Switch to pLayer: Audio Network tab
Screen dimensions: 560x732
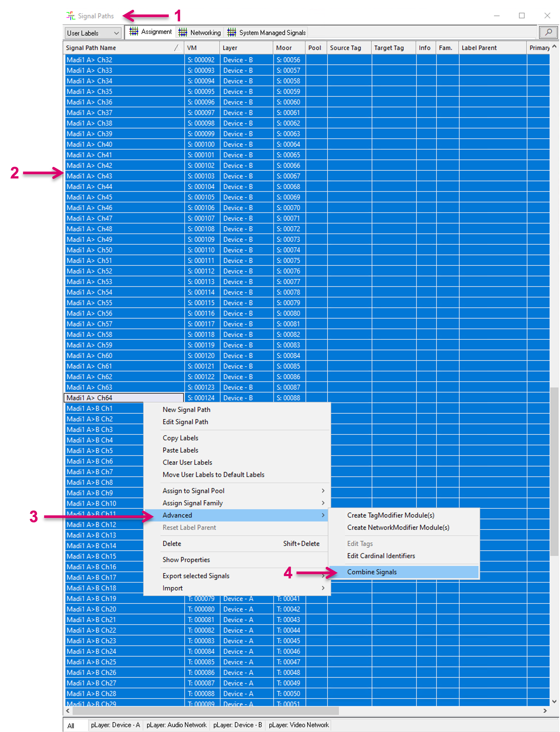tap(176, 725)
